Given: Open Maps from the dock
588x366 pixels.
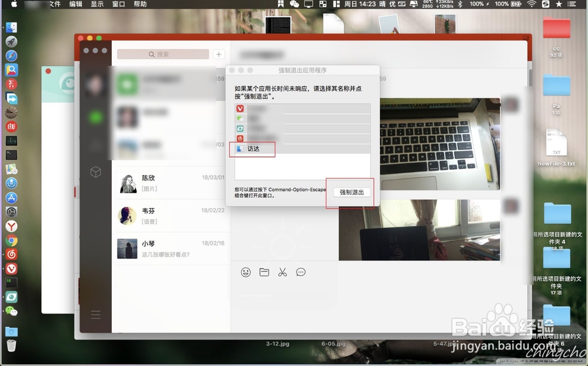Looking at the screenshot, I should click(11, 169).
